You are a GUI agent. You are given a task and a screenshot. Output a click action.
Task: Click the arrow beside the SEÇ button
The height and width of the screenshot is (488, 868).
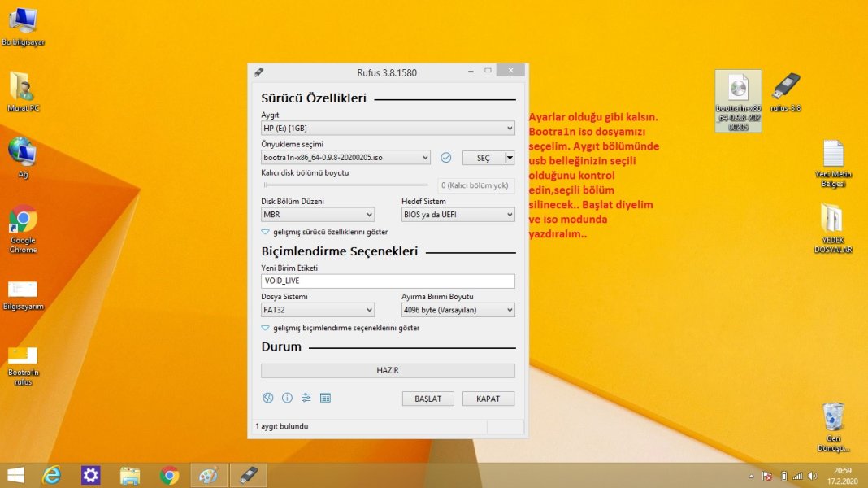tap(510, 158)
